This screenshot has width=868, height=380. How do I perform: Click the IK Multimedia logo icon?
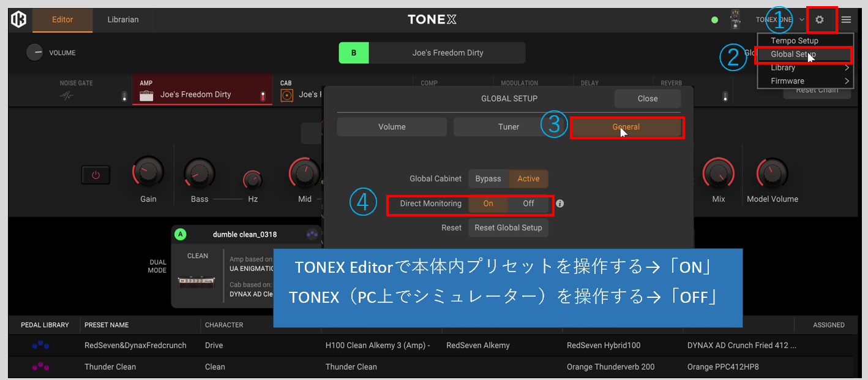pyautogui.click(x=18, y=20)
